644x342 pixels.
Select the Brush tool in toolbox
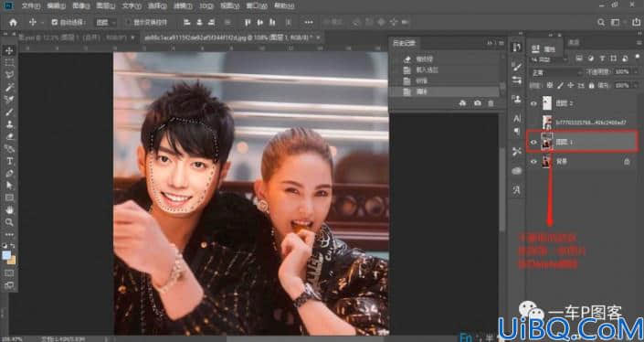click(x=9, y=112)
